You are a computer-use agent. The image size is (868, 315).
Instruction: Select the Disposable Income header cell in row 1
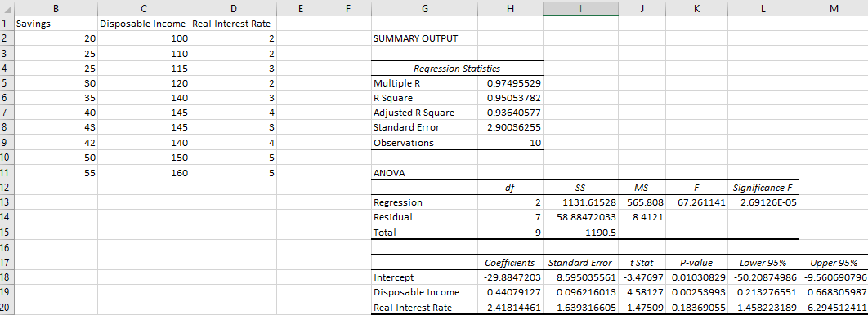coord(144,24)
